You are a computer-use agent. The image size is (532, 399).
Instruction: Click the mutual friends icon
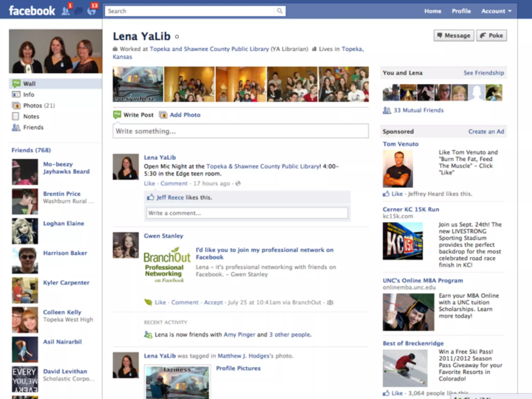click(387, 110)
